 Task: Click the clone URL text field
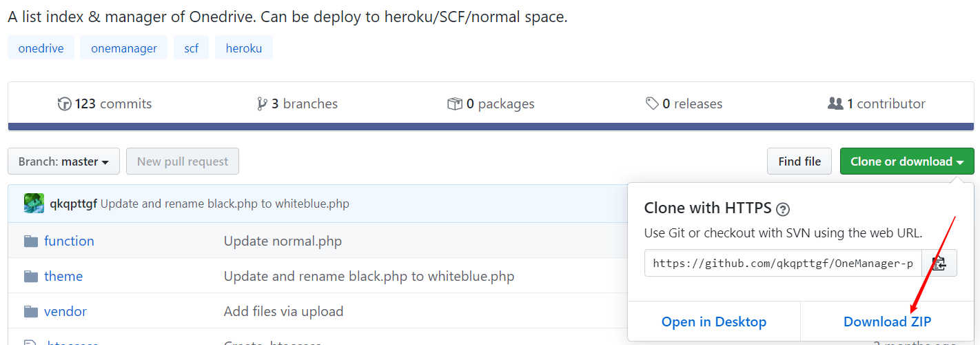point(783,263)
